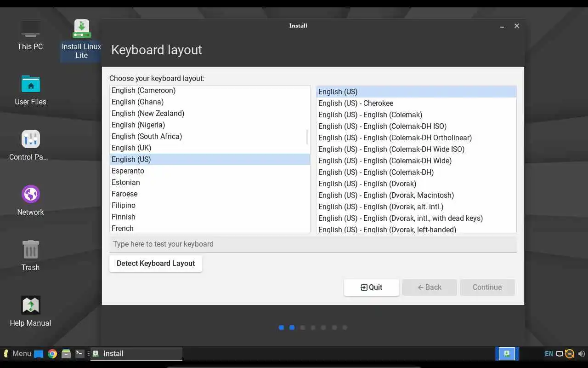This screenshot has width=588, height=368.
Task: Select the English (Dvorak) variant
Action: [416, 184]
